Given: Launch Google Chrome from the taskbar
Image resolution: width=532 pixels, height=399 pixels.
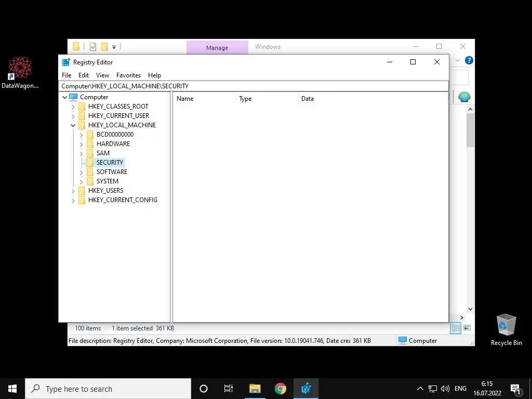Looking at the screenshot, I should click(x=280, y=389).
